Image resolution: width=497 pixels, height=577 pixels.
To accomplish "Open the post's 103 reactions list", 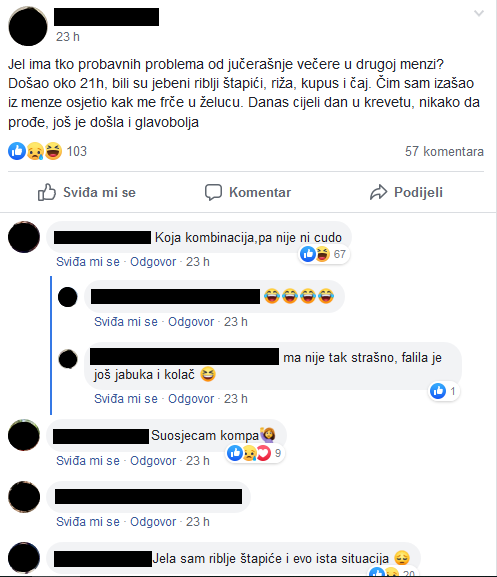I will pyautogui.click(x=47, y=151).
